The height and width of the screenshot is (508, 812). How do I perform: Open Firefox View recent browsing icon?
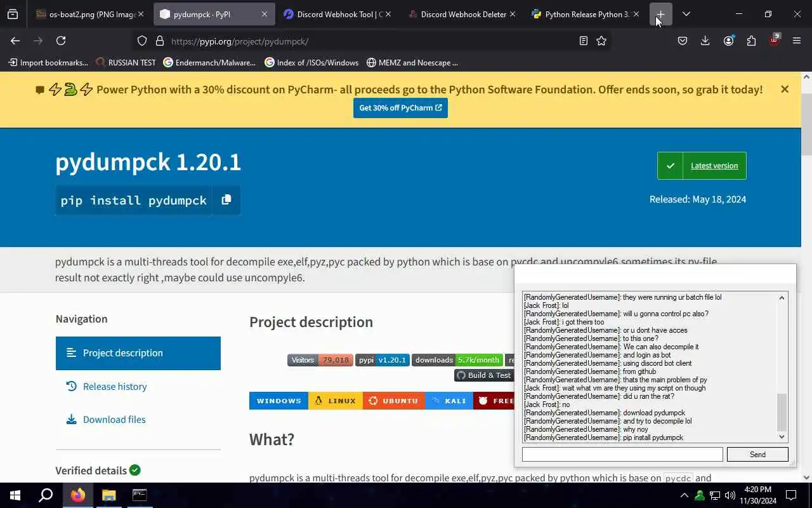coord(13,14)
